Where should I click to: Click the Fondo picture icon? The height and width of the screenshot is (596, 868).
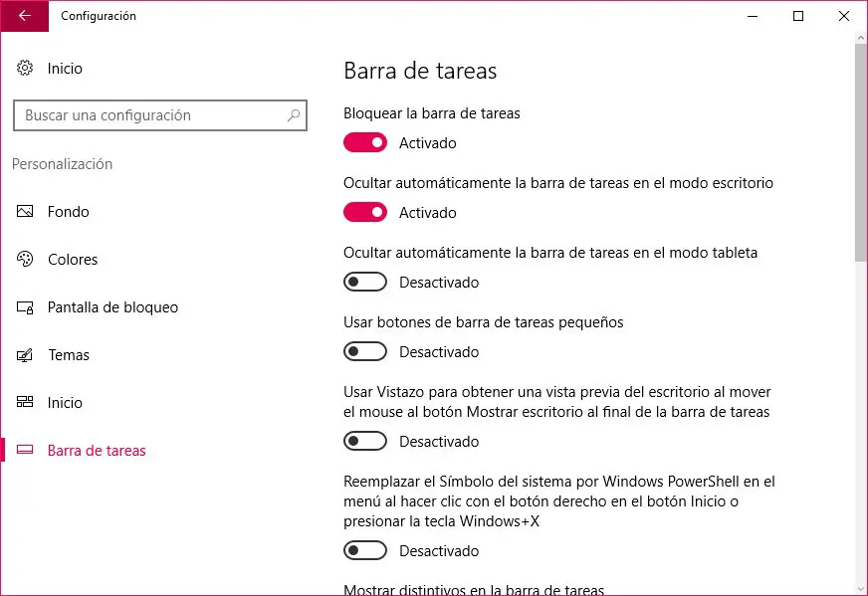26,212
